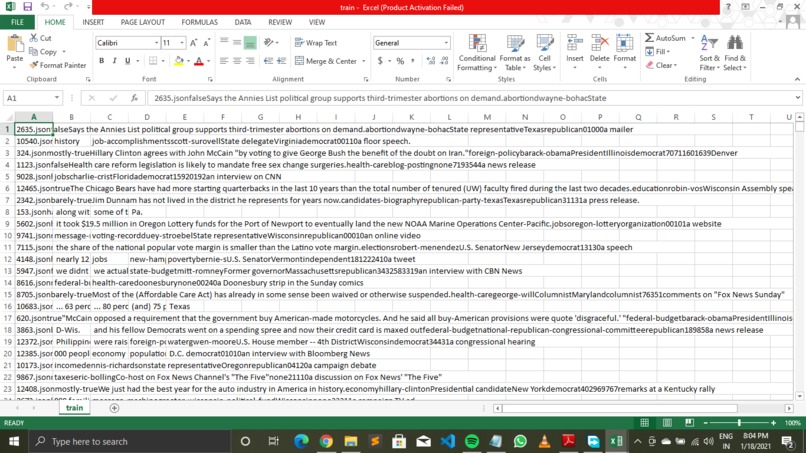Click the Save icon in the quick access toolbar

click(27, 7)
